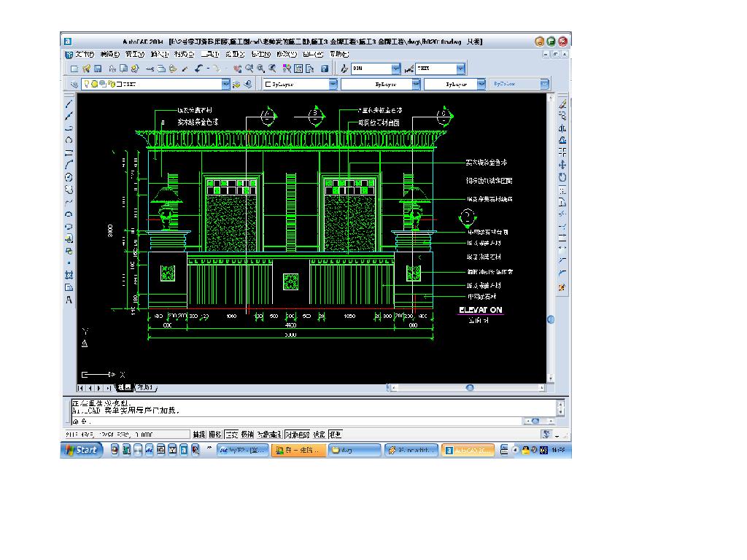Image resolution: width=747 pixels, height=560 pixels.
Task: Click the Move tool on right toolbar
Action: coord(562,165)
